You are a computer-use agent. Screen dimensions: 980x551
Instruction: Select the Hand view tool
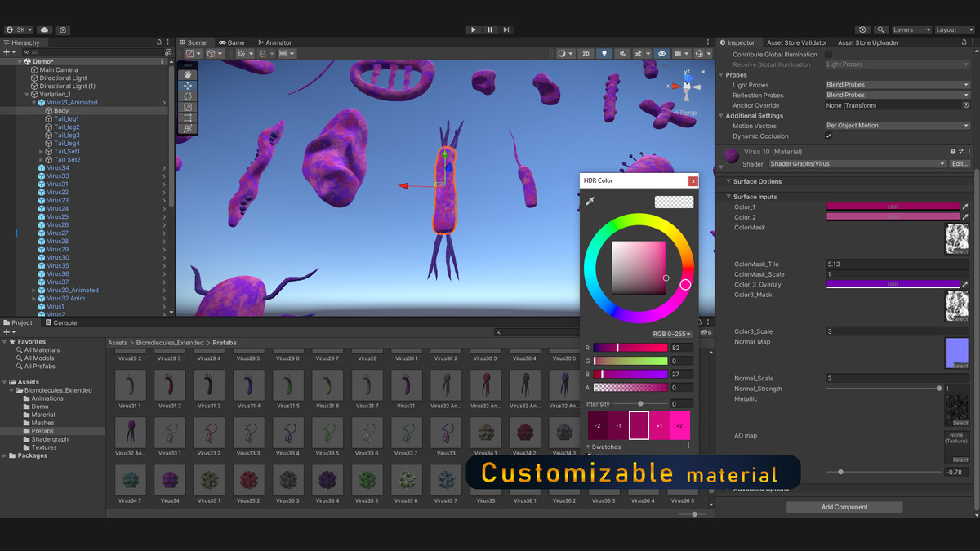pos(188,75)
